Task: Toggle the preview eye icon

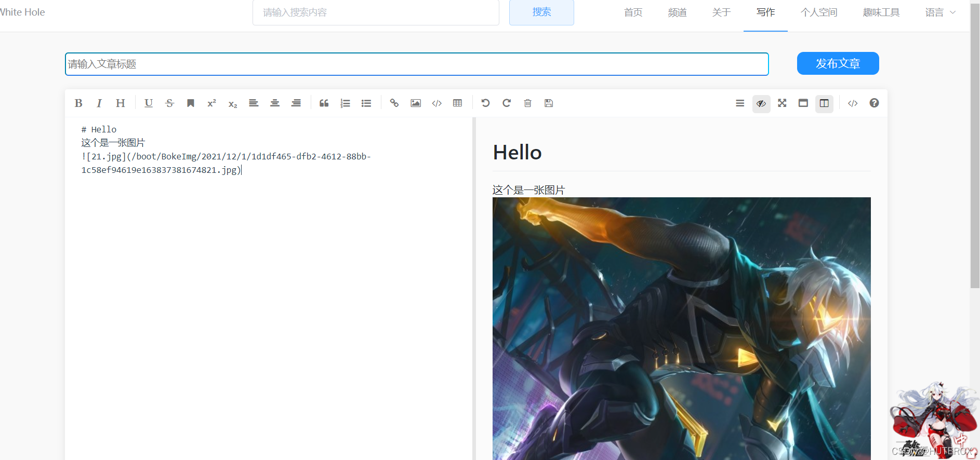Action: [x=761, y=103]
